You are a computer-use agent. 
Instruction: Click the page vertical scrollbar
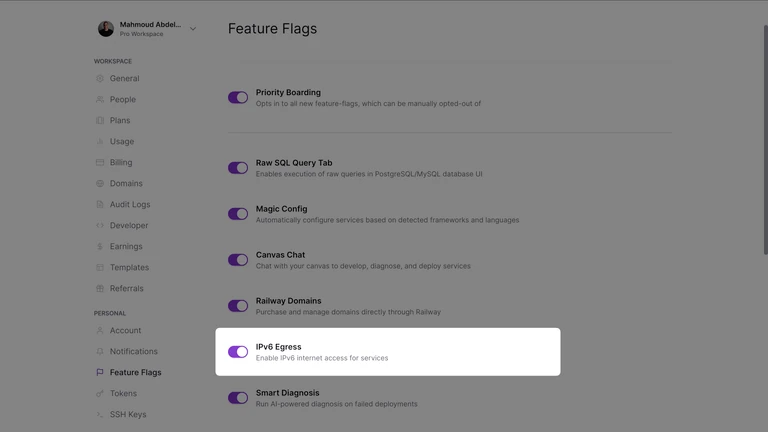pos(765,140)
